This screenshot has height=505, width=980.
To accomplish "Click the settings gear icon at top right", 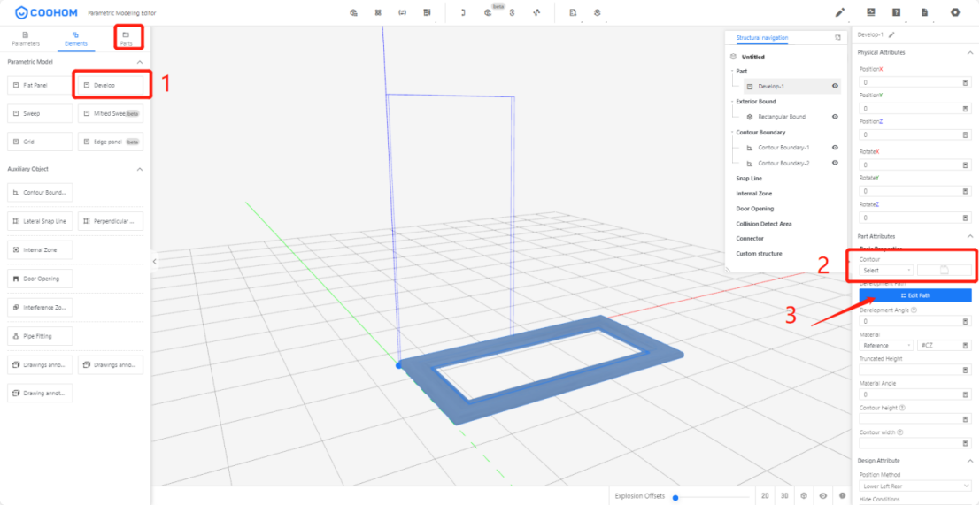I will tap(954, 12).
